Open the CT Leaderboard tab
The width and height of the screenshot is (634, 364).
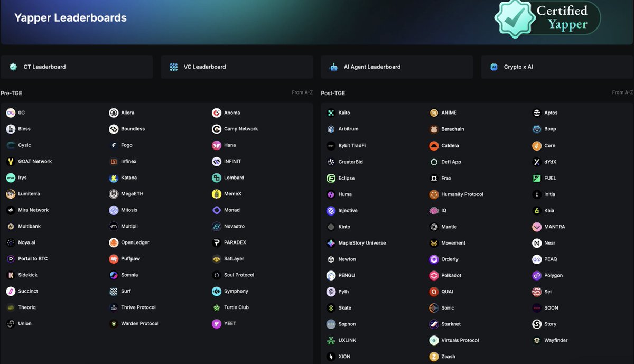coord(77,67)
